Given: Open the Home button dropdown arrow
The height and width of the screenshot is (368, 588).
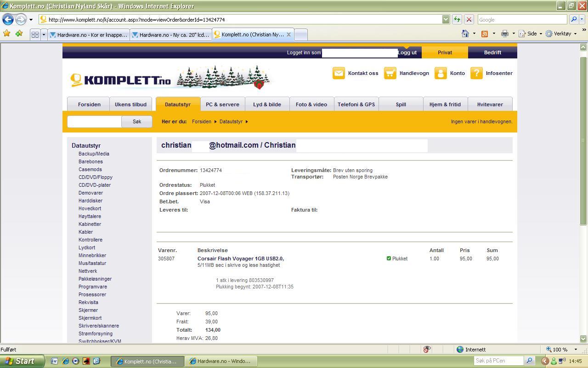Looking at the screenshot, I should 474,34.
